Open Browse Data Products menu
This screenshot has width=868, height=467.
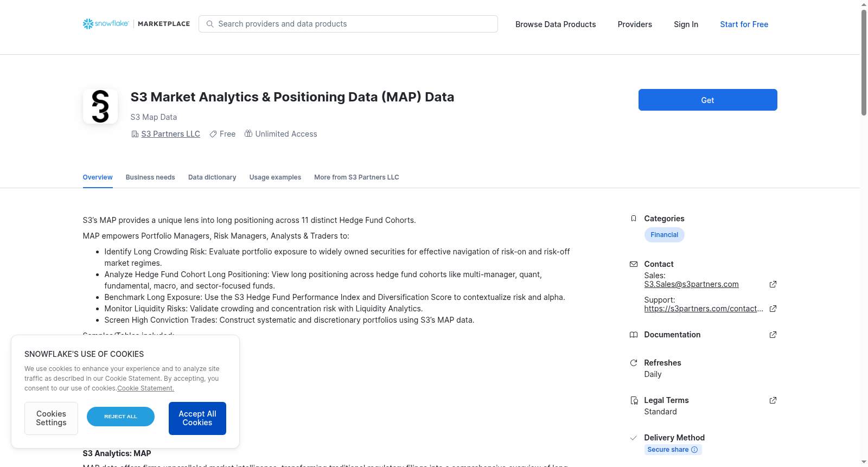point(556,24)
